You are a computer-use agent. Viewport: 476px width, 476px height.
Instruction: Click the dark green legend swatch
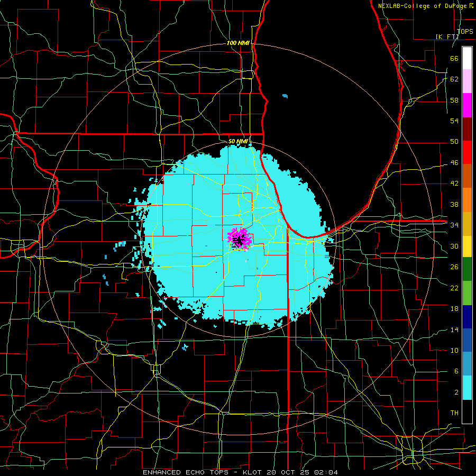pyautogui.click(x=467, y=269)
